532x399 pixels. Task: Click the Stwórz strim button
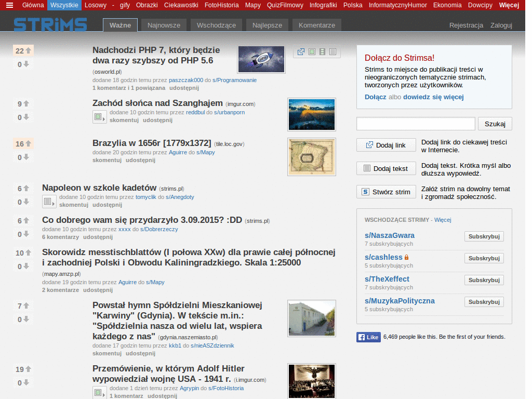(386, 192)
